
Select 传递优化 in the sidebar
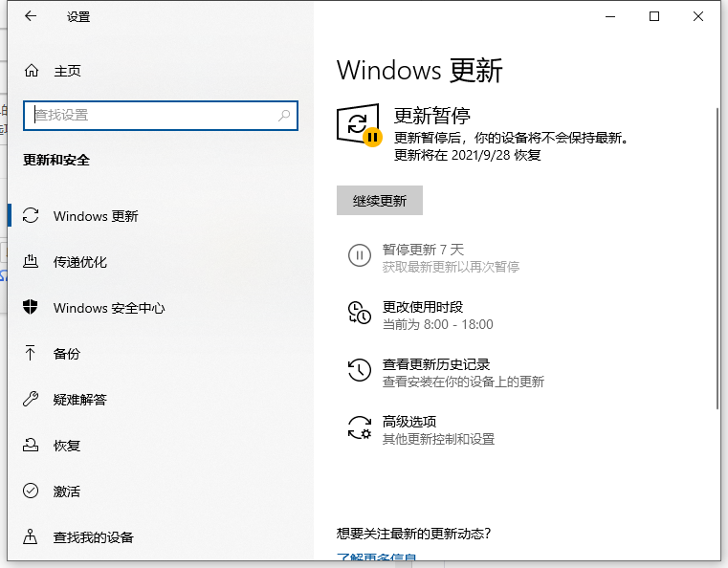(x=80, y=262)
